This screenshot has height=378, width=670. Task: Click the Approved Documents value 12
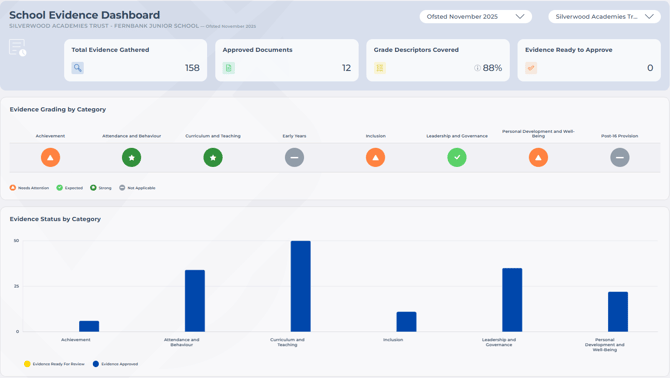pyautogui.click(x=347, y=68)
